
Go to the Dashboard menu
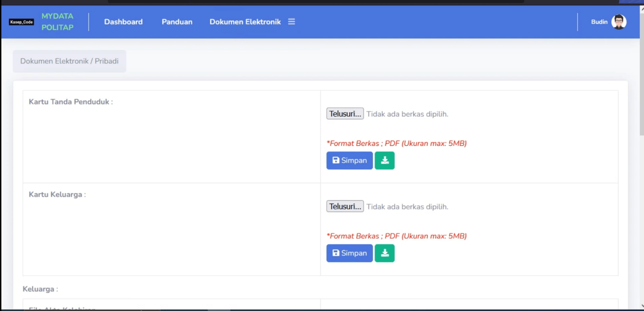tap(123, 22)
